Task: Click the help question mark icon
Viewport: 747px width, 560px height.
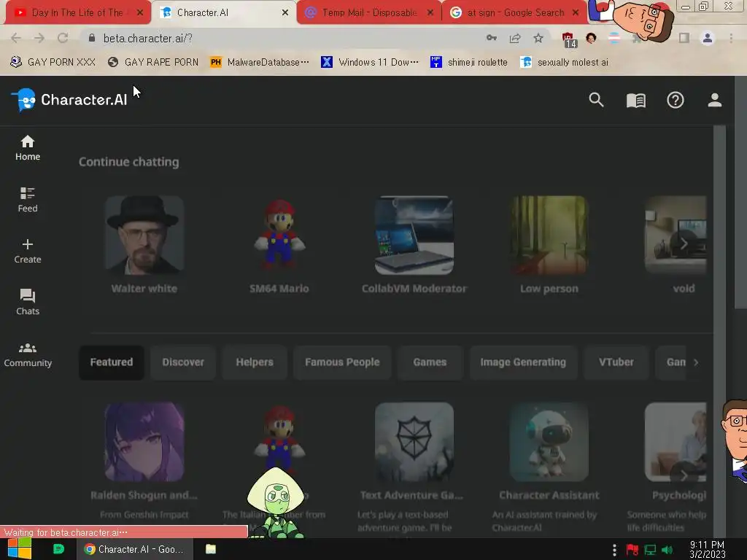Action: point(675,100)
